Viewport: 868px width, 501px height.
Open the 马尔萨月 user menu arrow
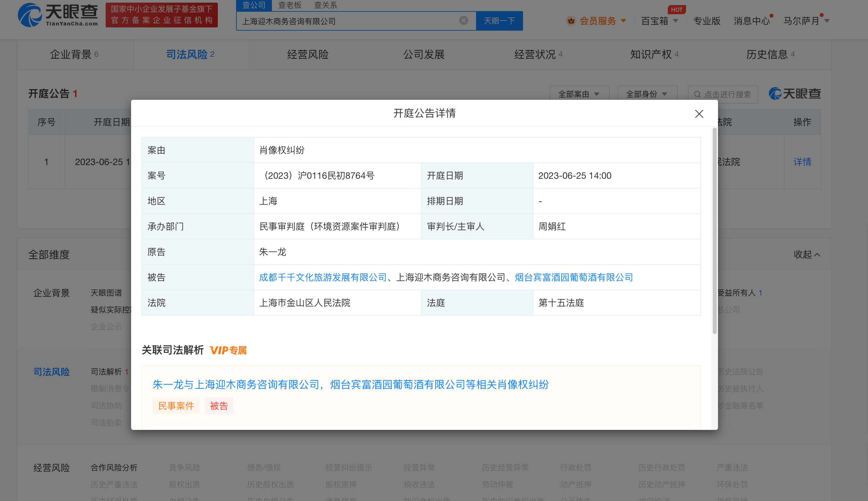pyautogui.click(x=827, y=21)
